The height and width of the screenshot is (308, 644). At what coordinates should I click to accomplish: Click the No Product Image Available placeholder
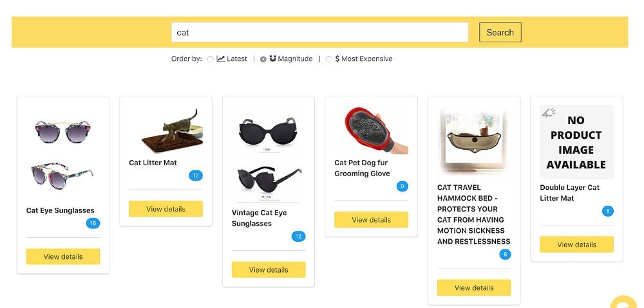576,142
